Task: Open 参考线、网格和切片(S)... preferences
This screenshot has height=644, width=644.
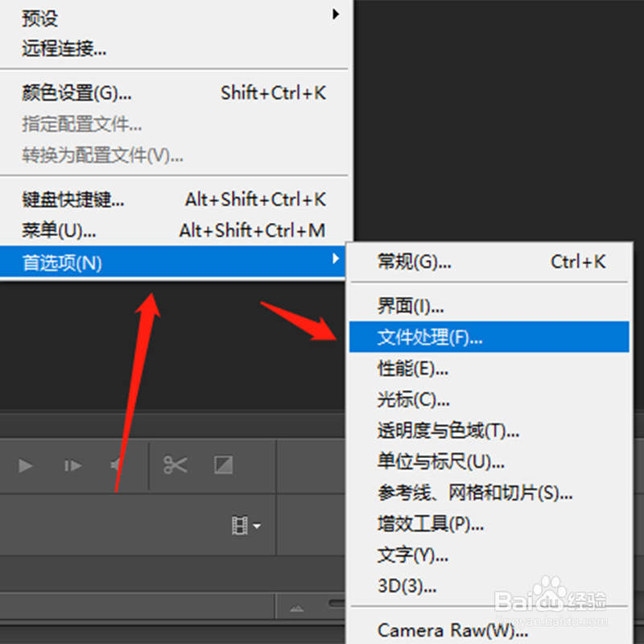Action: coord(489,493)
